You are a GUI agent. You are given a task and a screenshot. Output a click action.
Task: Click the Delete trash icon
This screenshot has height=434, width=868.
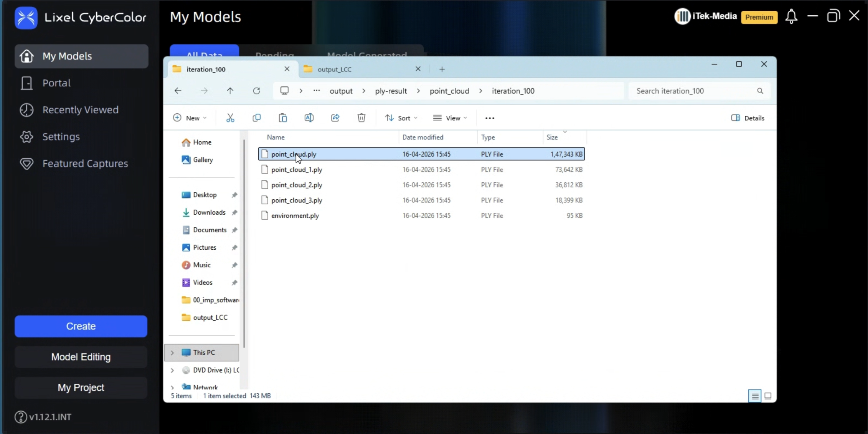tap(361, 118)
